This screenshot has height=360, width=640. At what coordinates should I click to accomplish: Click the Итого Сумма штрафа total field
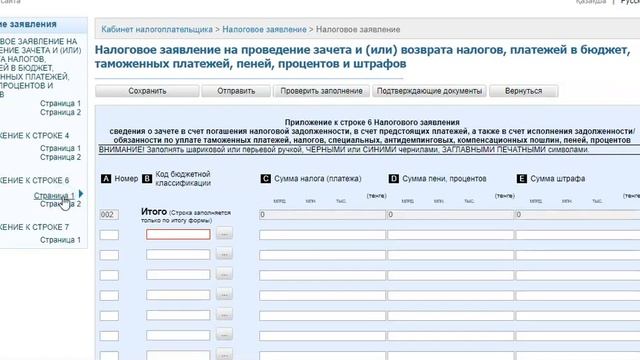[578, 215]
